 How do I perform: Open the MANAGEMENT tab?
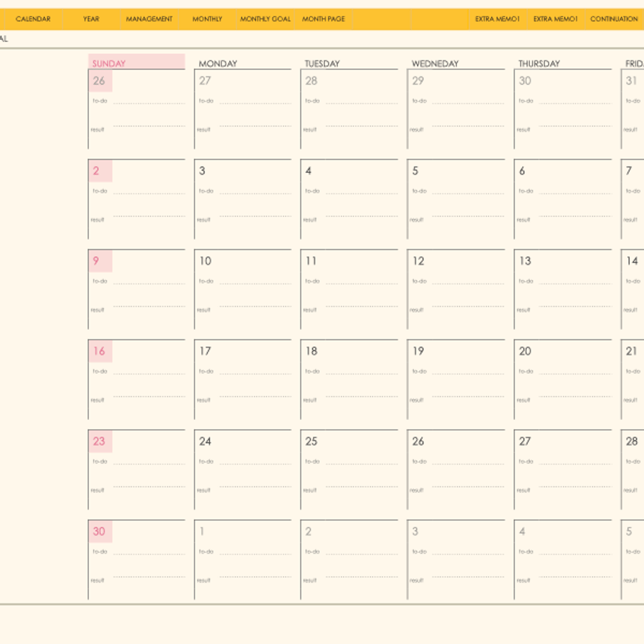[x=149, y=19]
